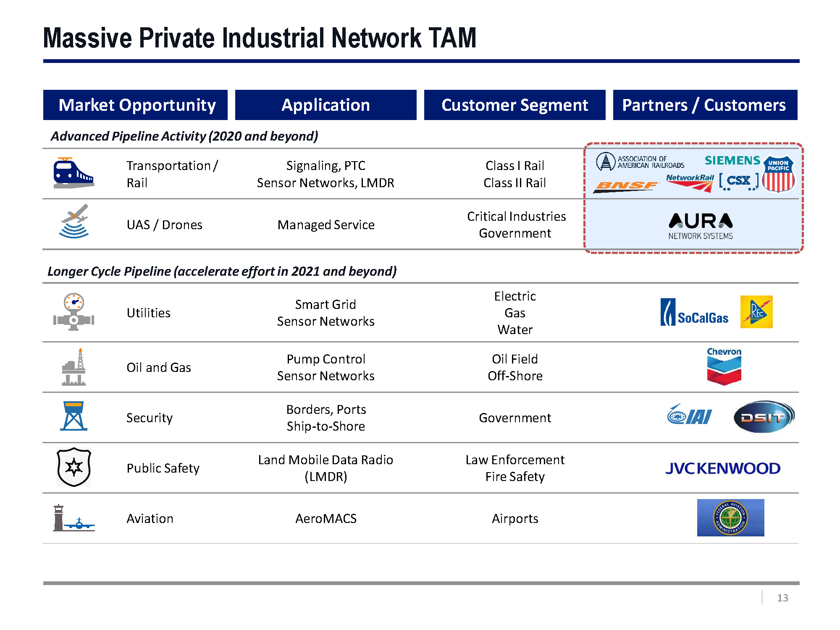Click the SoCalGas logo

click(x=694, y=313)
